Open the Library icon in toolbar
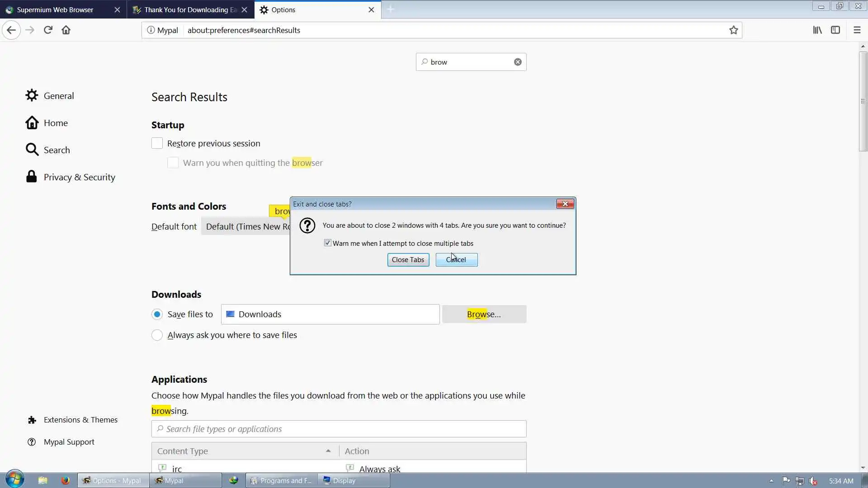868x488 pixels. pos(817,30)
